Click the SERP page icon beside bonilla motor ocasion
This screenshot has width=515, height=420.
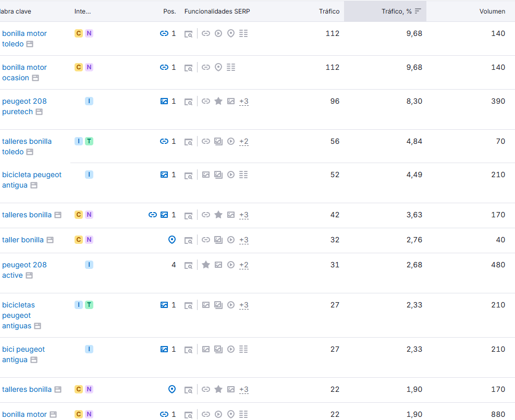click(x=35, y=78)
